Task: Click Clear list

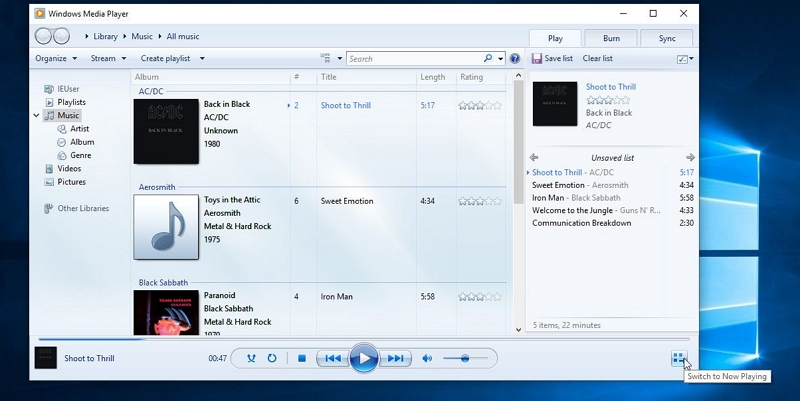Action: (598, 59)
